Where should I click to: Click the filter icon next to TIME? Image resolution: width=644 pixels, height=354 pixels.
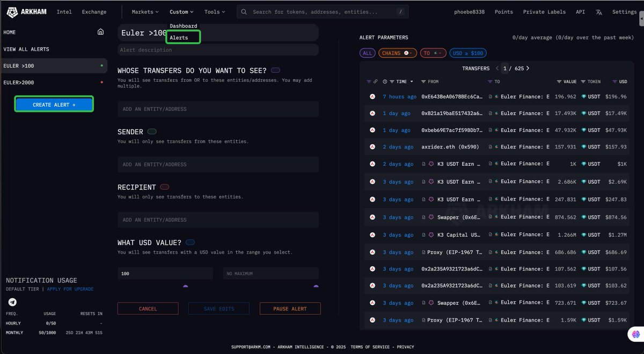[x=392, y=82]
